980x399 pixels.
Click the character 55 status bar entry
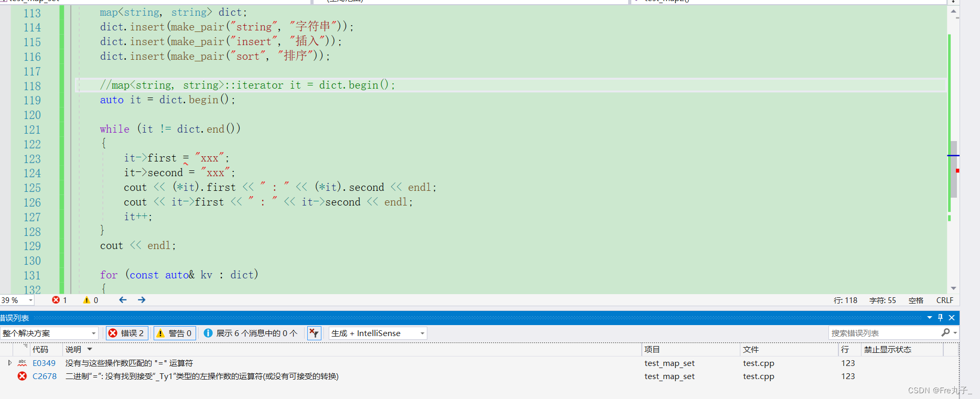click(882, 300)
